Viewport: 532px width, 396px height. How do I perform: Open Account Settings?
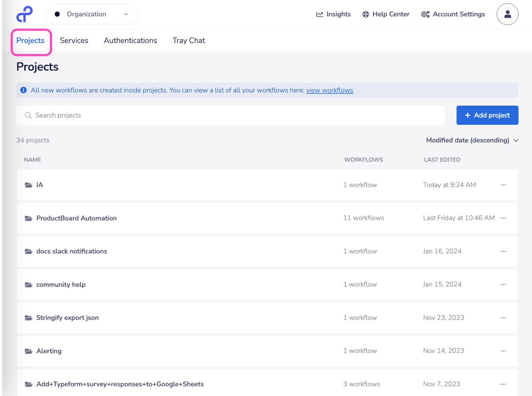pos(453,14)
